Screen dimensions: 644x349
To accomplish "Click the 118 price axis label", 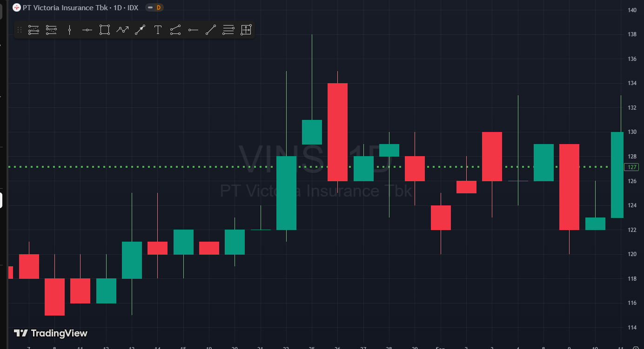I will pyautogui.click(x=632, y=279).
